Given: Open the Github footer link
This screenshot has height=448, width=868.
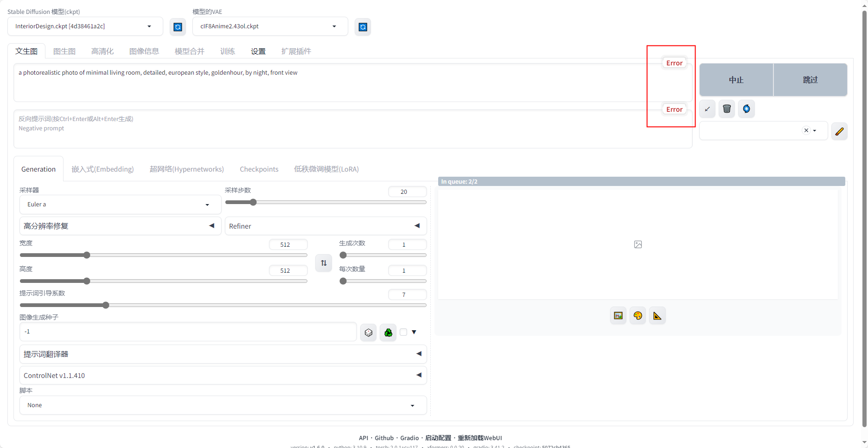Looking at the screenshot, I should (x=384, y=438).
